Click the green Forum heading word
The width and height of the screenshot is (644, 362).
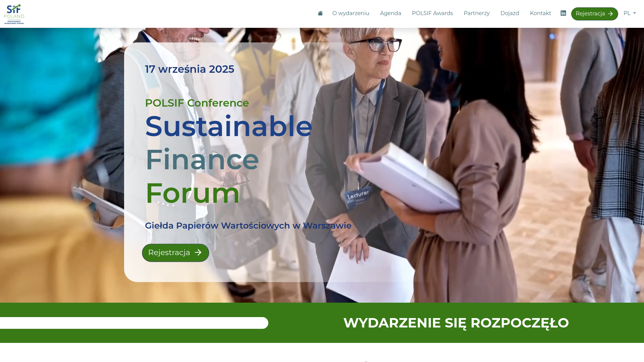coord(193,193)
